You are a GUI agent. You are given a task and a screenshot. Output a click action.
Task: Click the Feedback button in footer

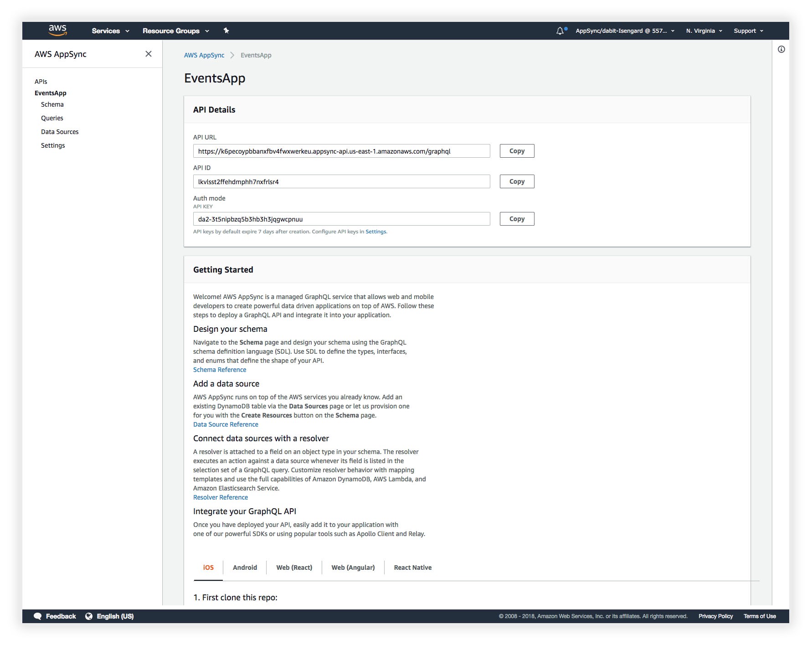[x=61, y=616]
